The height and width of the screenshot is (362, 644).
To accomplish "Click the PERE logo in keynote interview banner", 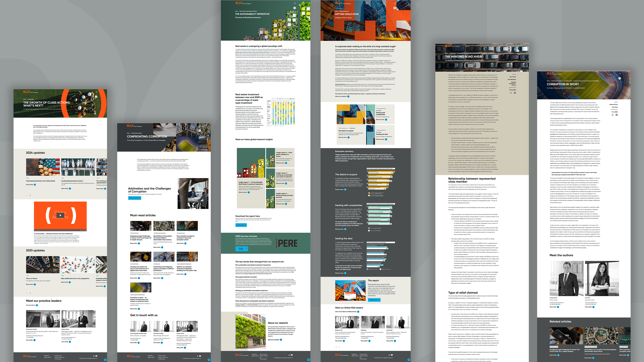I will coord(287,243).
